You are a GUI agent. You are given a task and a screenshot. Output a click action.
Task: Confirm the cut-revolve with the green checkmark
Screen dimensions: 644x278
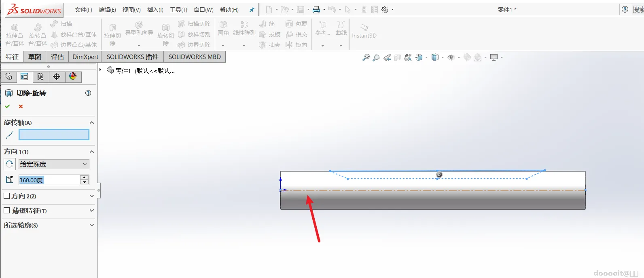point(7,106)
